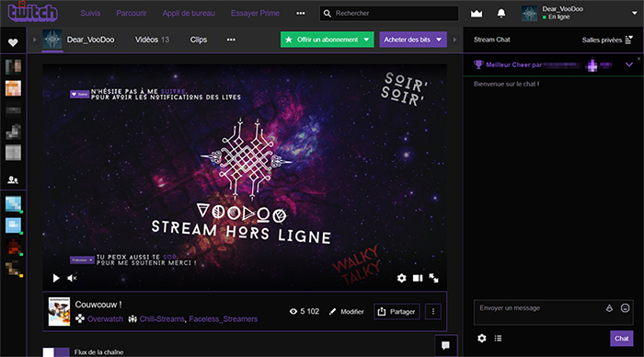Open the first followed channel avatar in sidebar
The image size is (644, 357).
[x=13, y=66]
